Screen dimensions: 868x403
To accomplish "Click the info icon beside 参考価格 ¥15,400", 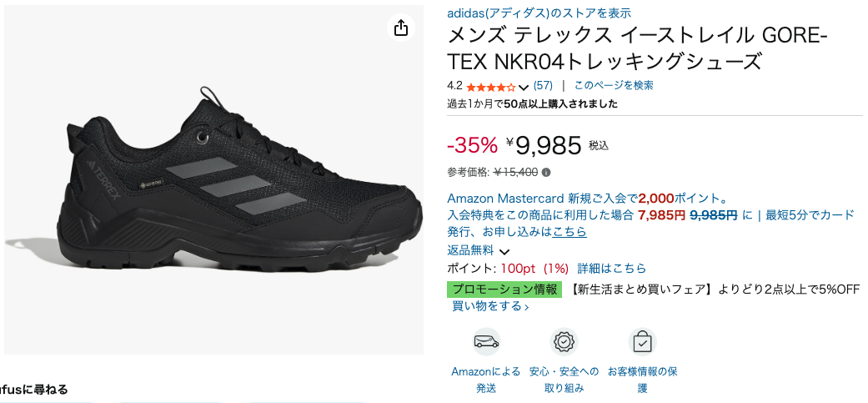I will click(546, 173).
